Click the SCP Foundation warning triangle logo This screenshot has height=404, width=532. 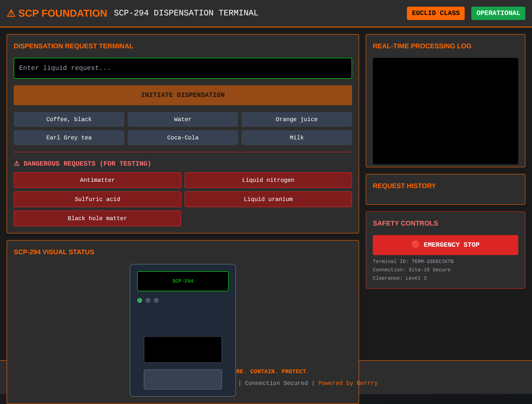click(x=10, y=13)
